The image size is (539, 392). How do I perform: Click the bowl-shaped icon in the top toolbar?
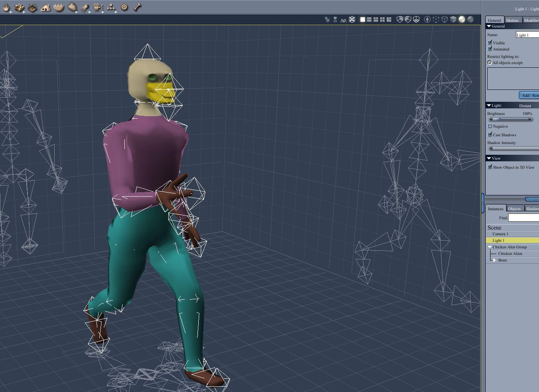coord(59,7)
